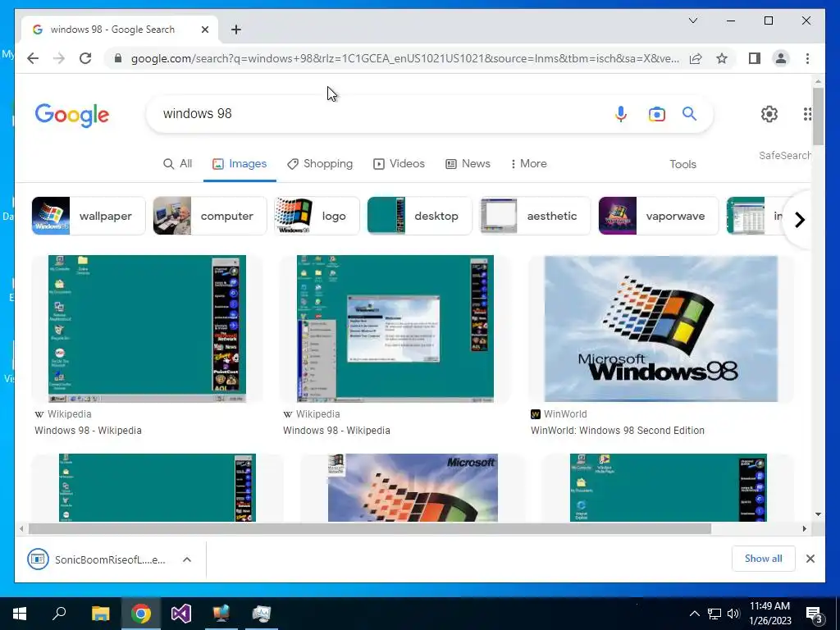Click the page vertical scrollbar thumb
This screenshot has width=840, height=630.
[818, 116]
